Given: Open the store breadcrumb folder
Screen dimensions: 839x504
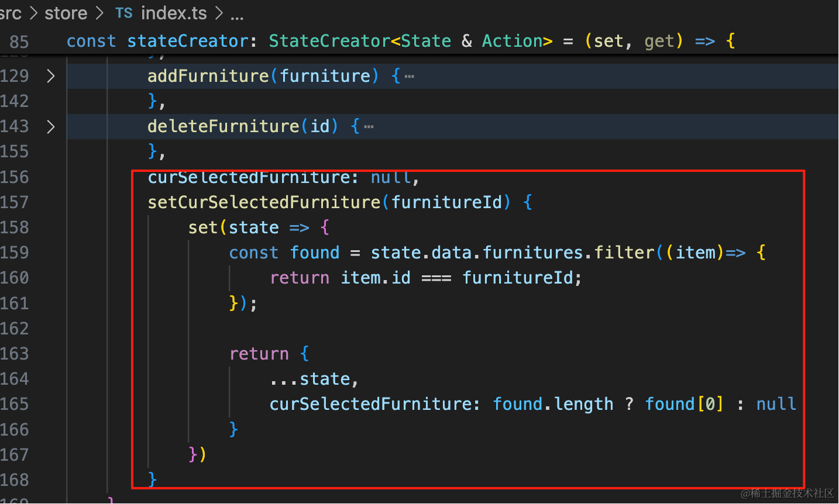Looking at the screenshot, I should click(66, 13).
